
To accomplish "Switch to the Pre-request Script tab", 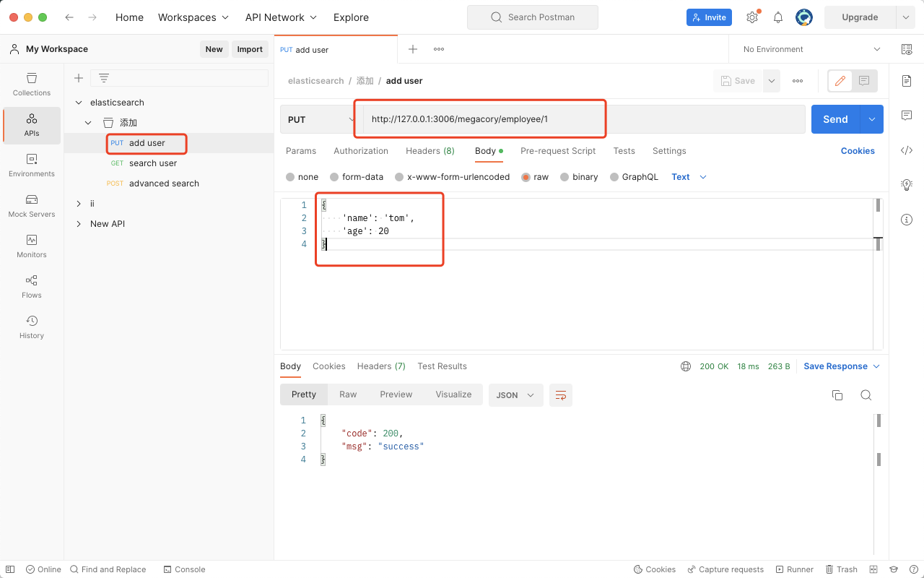I will point(558,151).
